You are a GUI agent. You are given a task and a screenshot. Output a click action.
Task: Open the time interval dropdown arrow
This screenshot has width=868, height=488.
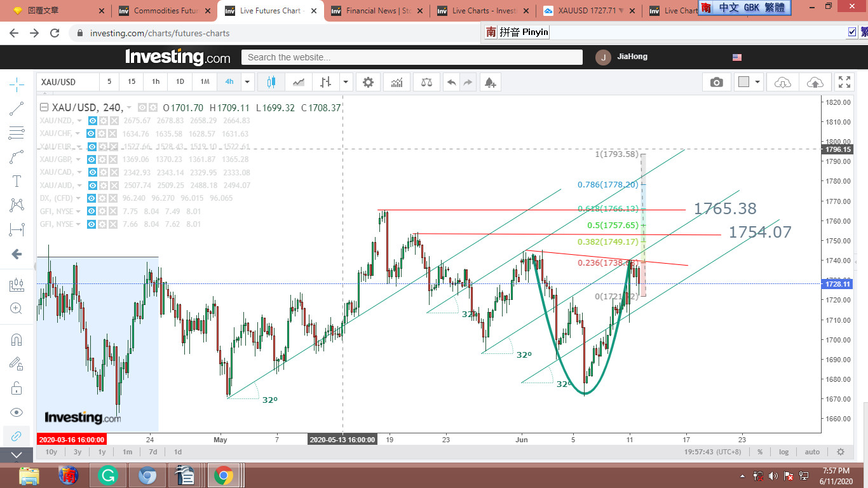[x=248, y=82]
